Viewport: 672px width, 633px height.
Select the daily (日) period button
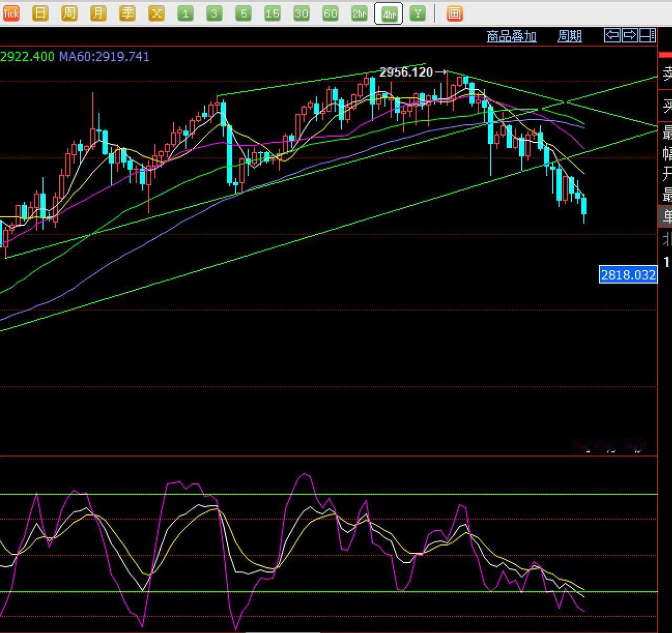[x=40, y=14]
